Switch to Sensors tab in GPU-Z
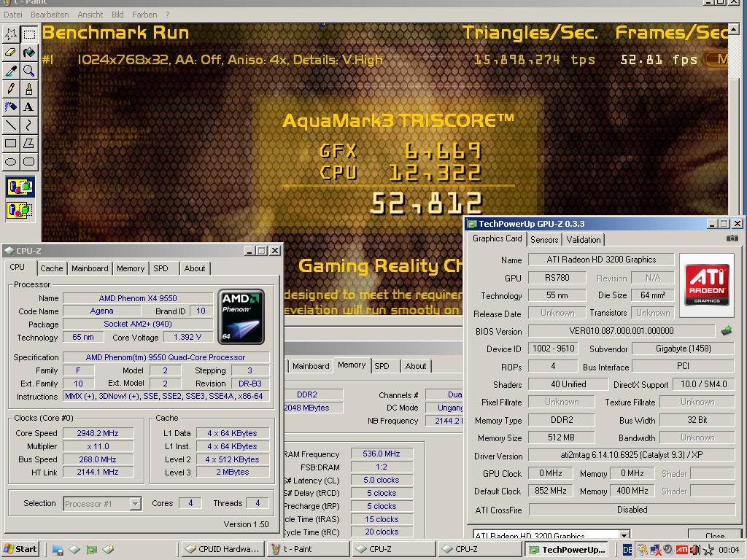 [544, 239]
